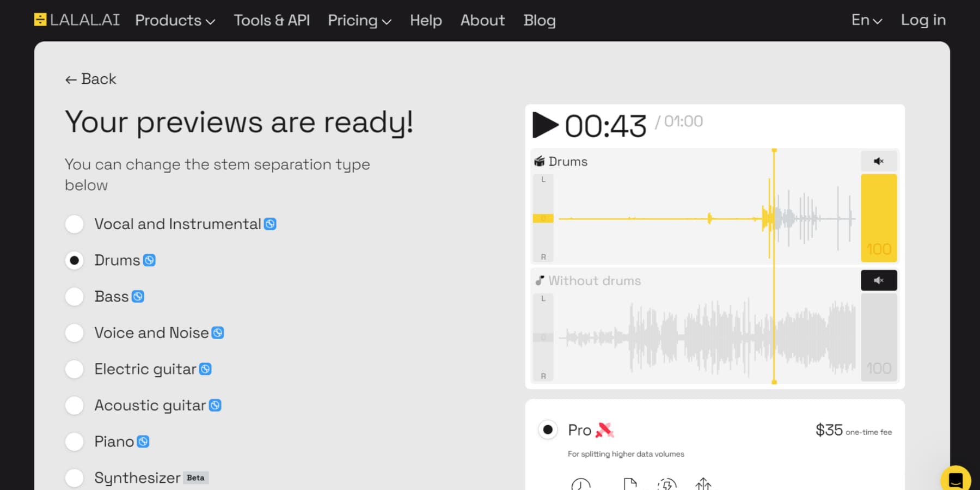
Task: Select the Bass stem separation option
Action: pyautogui.click(x=74, y=296)
